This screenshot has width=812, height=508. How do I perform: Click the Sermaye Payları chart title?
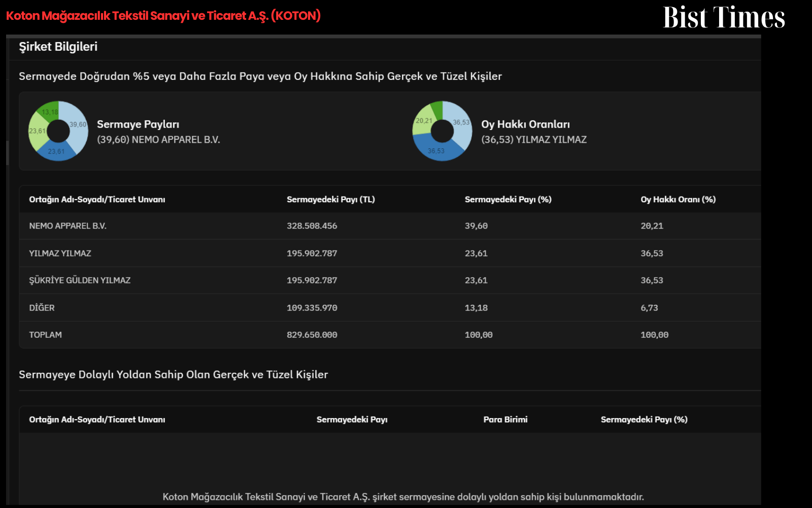(138, 124)
